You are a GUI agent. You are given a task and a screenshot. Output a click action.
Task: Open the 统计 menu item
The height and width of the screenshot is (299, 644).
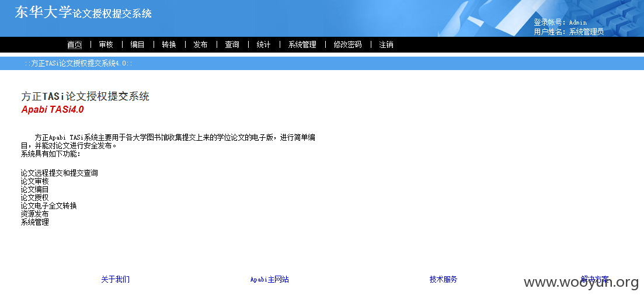[264, 45]
